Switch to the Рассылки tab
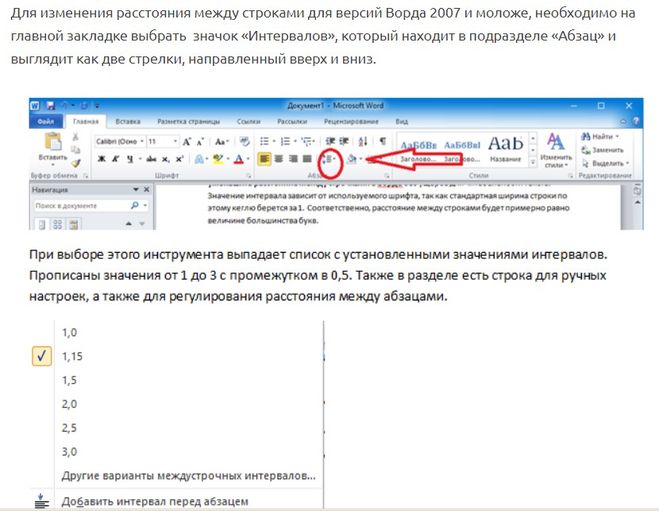This screenshot has width=659, height=511. 292,121
